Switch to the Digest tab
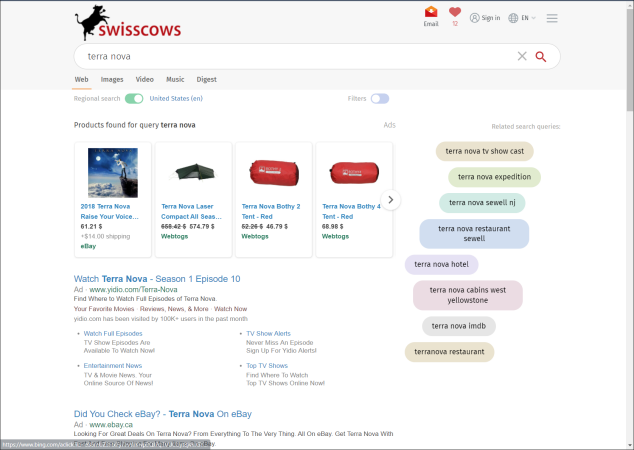 pos(207,80)
